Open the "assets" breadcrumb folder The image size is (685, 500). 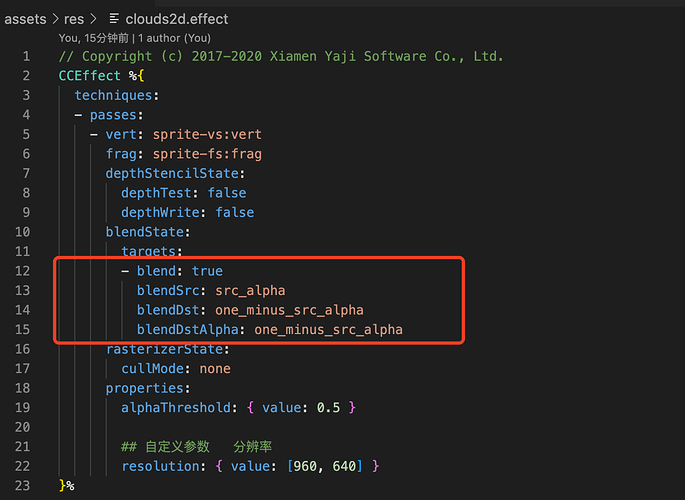point(26,18)
